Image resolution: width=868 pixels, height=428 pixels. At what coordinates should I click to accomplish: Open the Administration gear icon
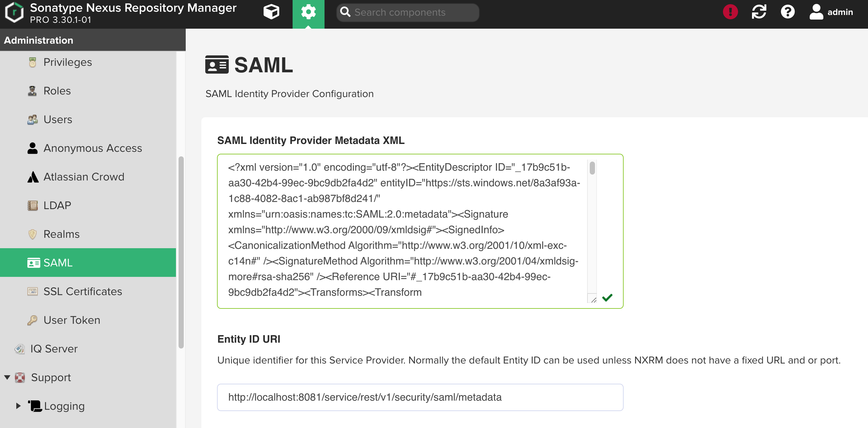[x=308, y=12]
